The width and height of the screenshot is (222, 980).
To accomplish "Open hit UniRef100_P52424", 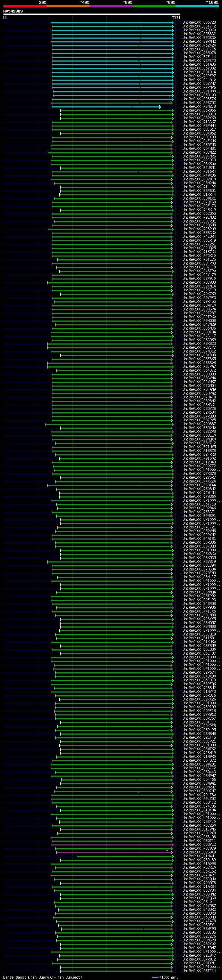I will click(x=199, y=45).
